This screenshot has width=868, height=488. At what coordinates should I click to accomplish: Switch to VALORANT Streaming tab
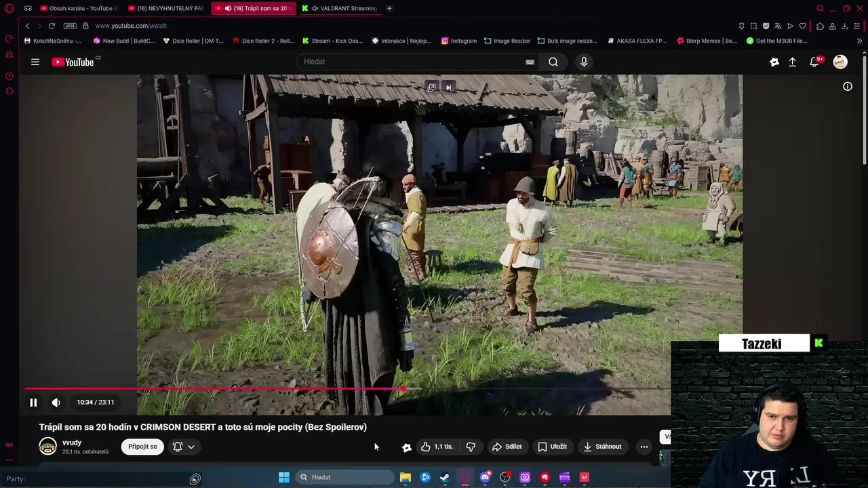339,8
